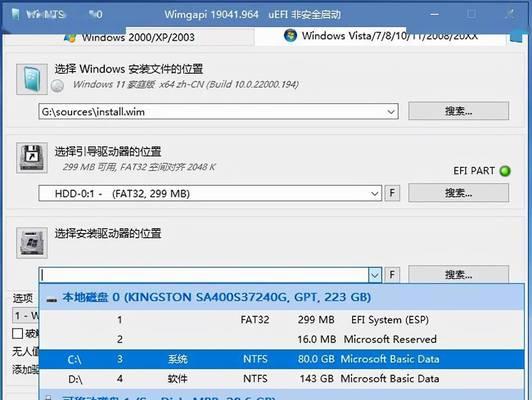532x400 pixels.
Task: Click the Windows logo icon at top right
Action: 516,36
